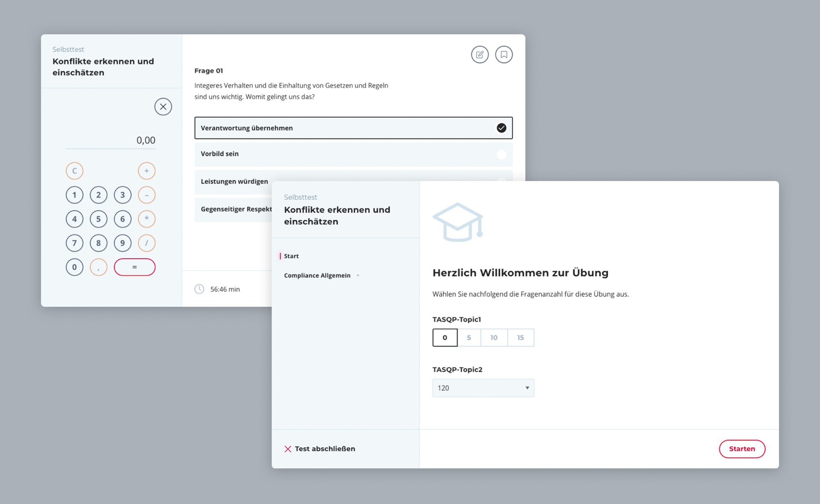The height and width of the screenshot is (504, 820).
Task: Click the Starten button
Action: [742, 449]
